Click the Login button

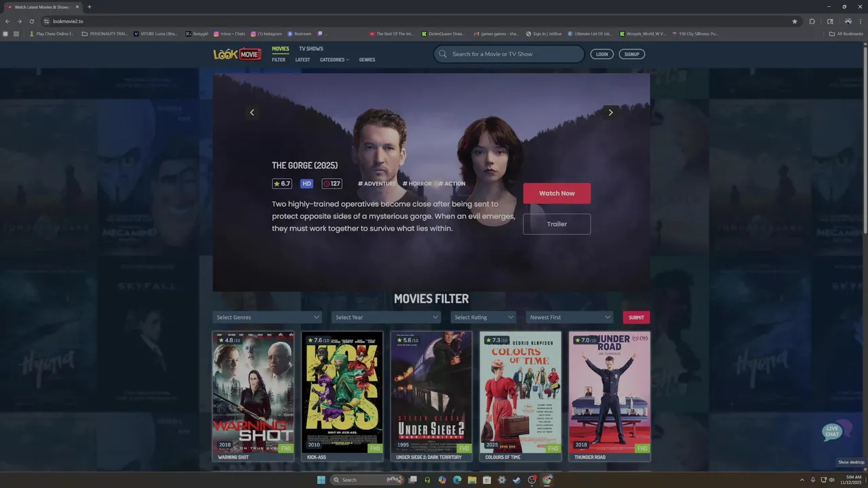click(x=601, y=54)
